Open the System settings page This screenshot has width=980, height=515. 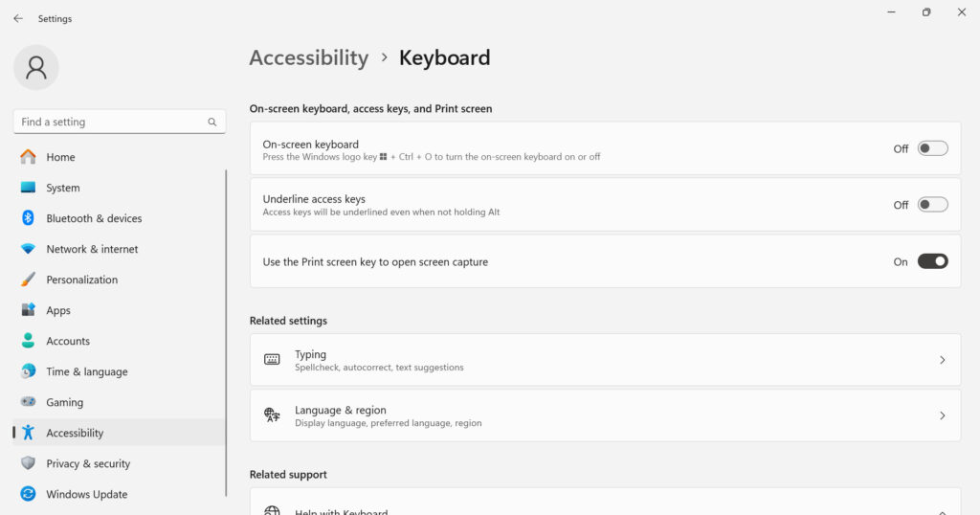tap(63, 188)
